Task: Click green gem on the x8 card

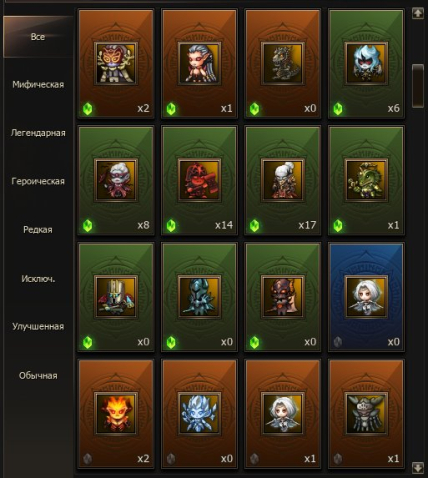Action: tap(88, 226)
